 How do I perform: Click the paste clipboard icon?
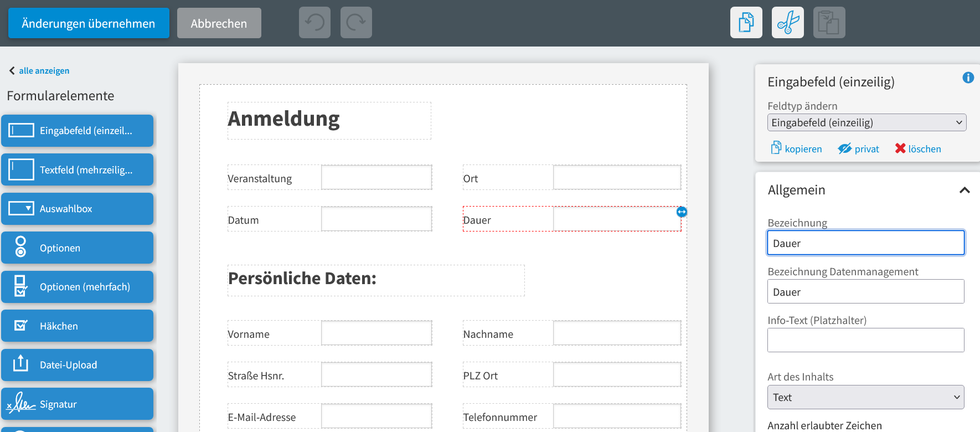[x=829, y=23]
